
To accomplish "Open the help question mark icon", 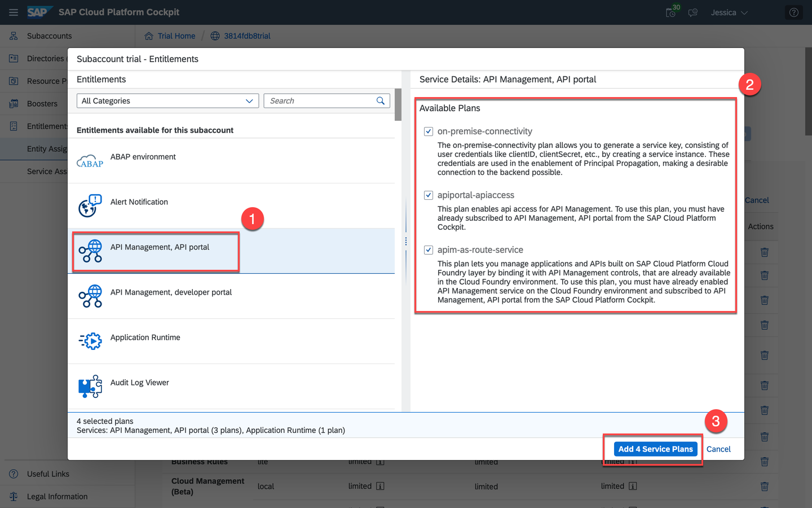I will pos(794,12).
